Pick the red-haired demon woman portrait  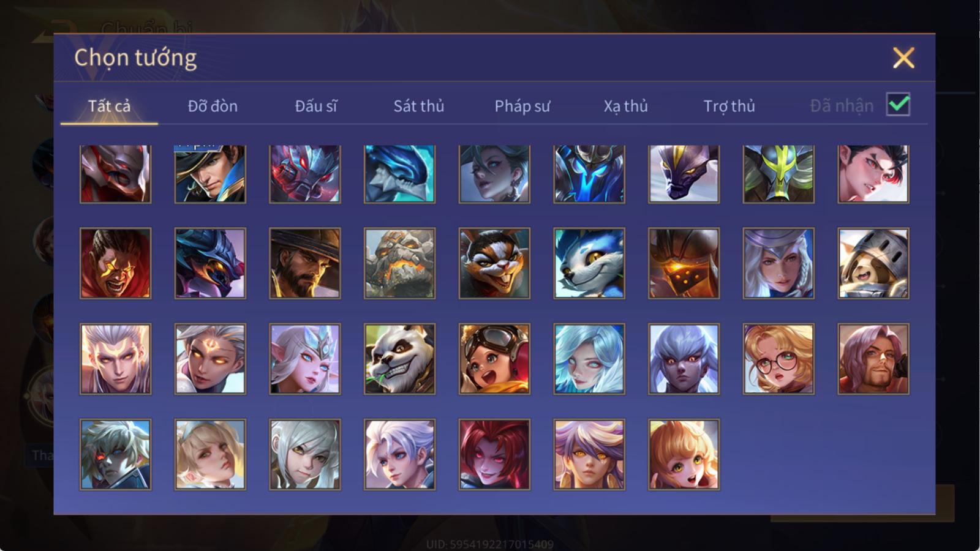tap(494, 454)
